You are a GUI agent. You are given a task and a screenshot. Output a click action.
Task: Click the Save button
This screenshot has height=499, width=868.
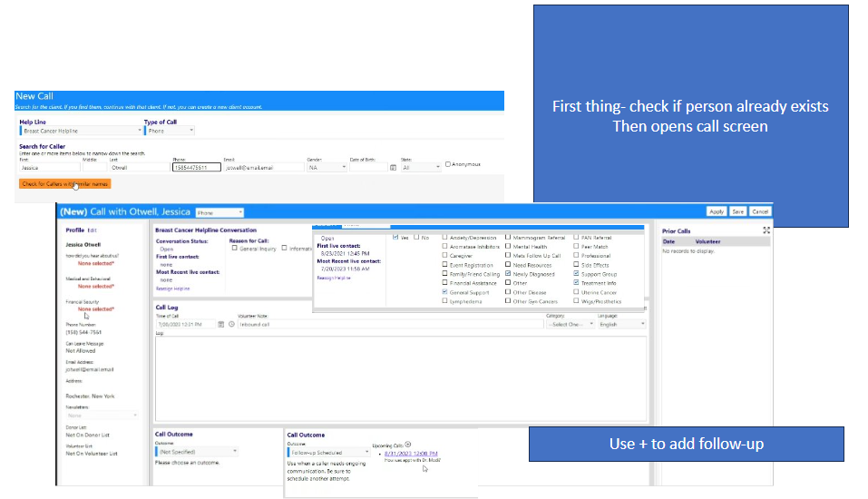(738, 211)
